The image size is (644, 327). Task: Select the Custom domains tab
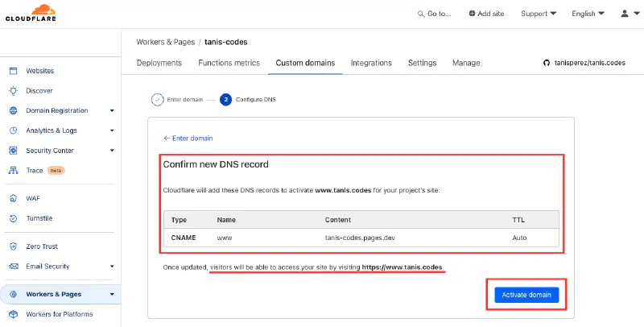(305, 63)
